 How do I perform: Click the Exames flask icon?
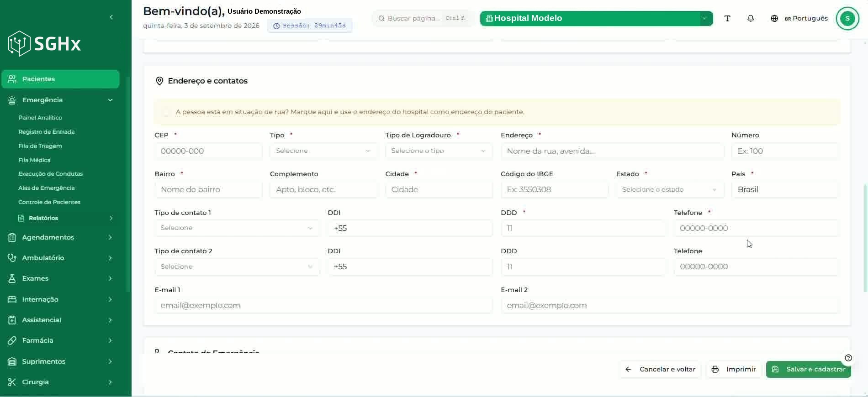[x=12, y=278]
